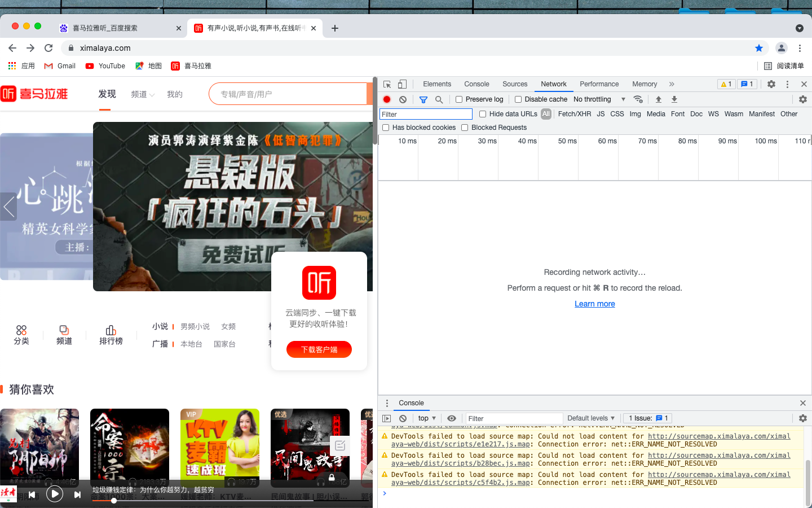Click the warnings count badge

click(726, 84)
